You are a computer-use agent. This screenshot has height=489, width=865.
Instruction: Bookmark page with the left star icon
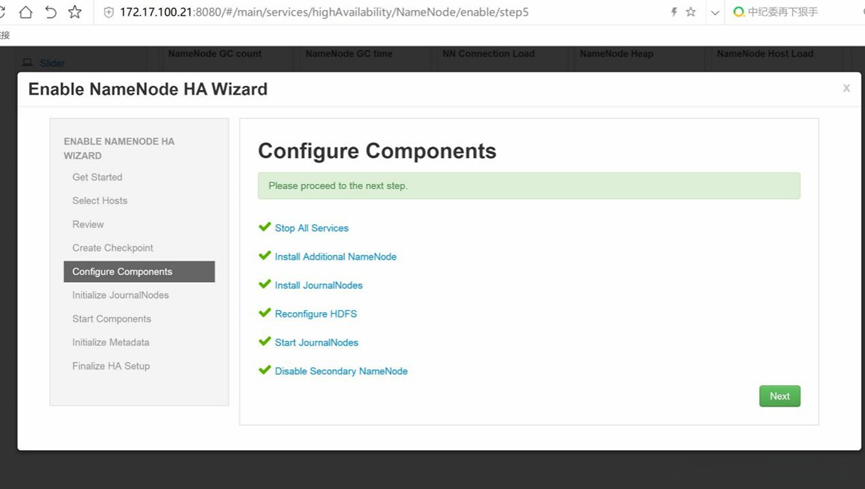(75, 12)
